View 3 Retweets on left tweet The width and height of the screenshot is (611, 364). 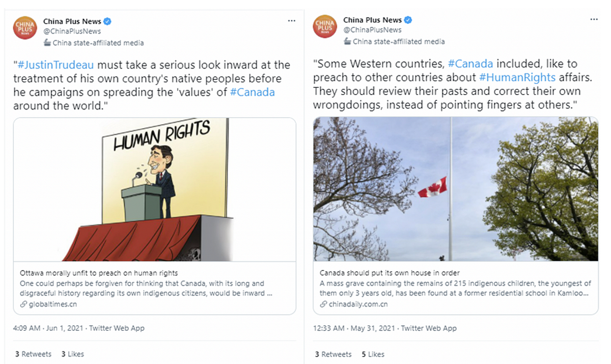tap(33, 354)
